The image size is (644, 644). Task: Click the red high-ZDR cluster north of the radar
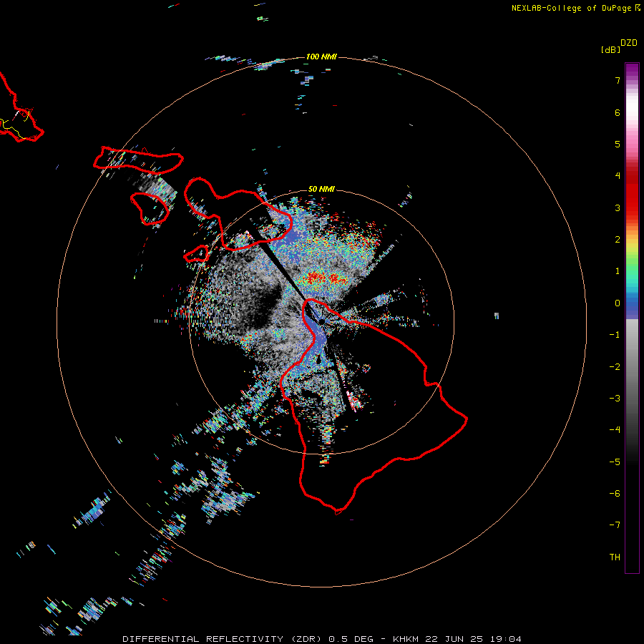(326, 278)
